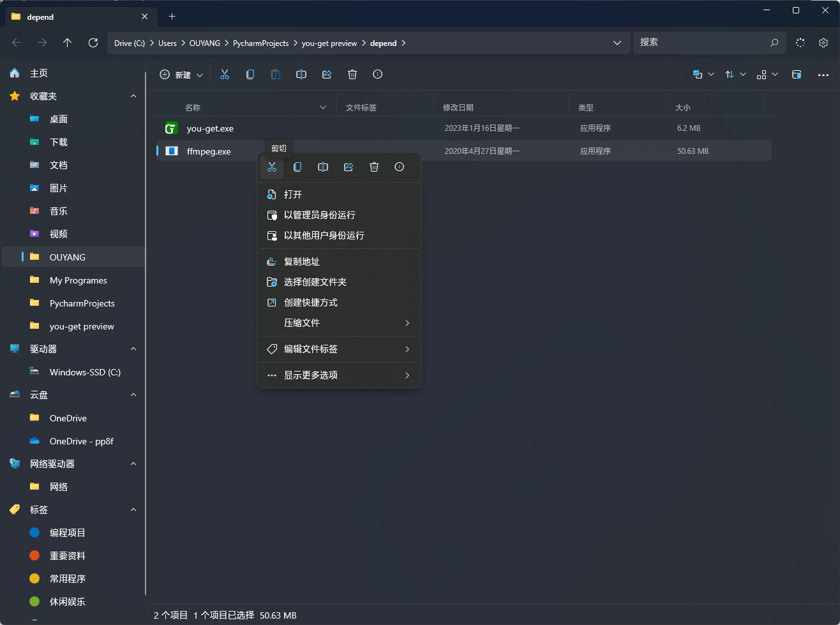
Task: Go back with the left arrow
Action: (x=17, y=43)
